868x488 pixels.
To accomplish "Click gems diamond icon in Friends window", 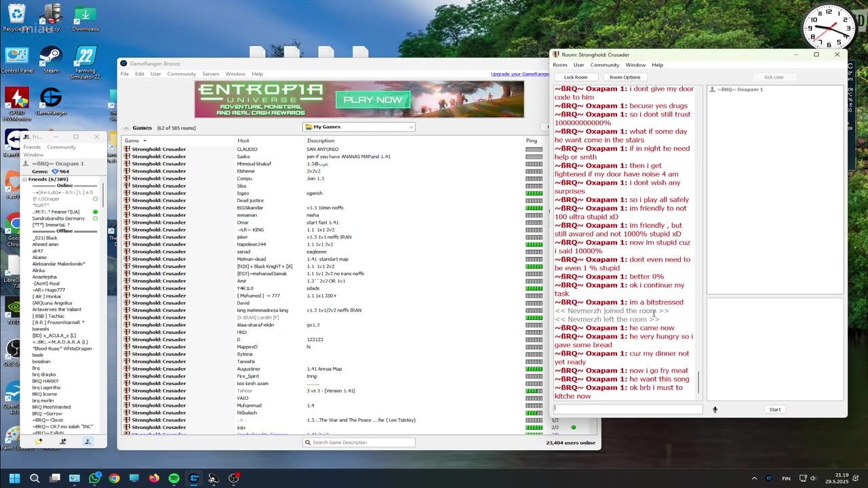I will (x=55, y=171).
